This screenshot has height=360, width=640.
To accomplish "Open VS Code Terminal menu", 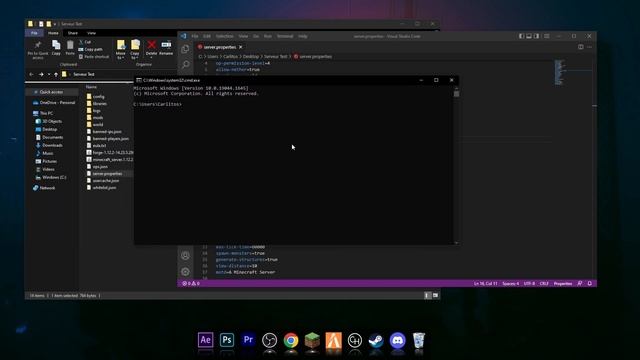I will tap(285, 36).
